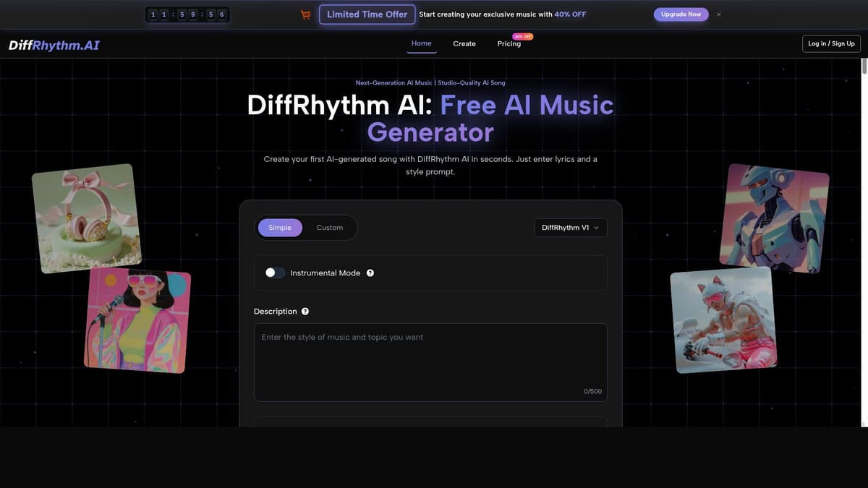Click the Instrumental Mode help icon
The height and width of the screenshot is (488, 868).
pyautogui.click(x=370, y=273)
